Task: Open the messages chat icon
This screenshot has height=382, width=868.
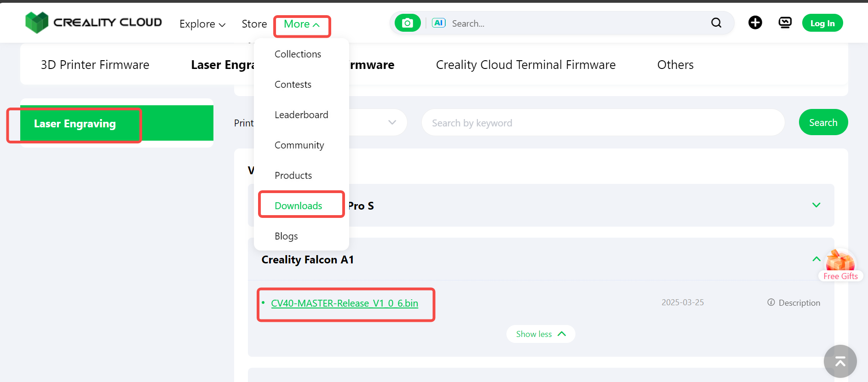Action: tap(785, 23)
